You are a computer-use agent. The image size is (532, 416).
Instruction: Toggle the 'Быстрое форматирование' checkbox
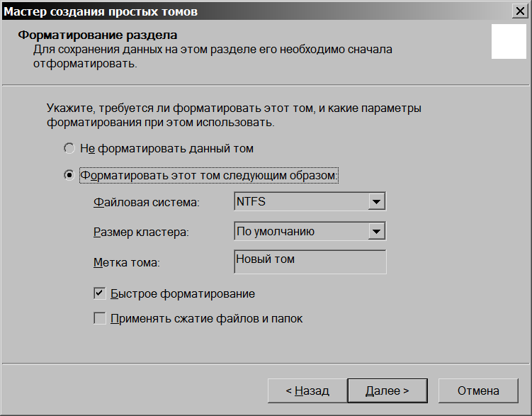coord(100,293)
